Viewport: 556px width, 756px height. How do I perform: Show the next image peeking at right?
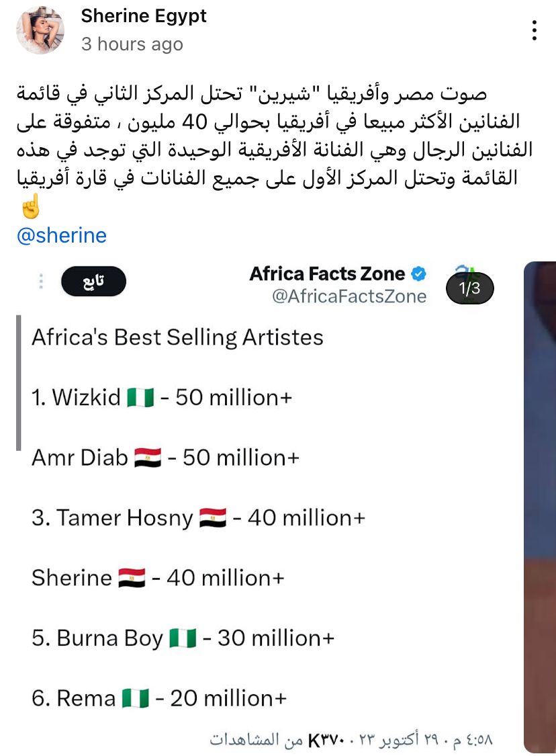(539, 504)
